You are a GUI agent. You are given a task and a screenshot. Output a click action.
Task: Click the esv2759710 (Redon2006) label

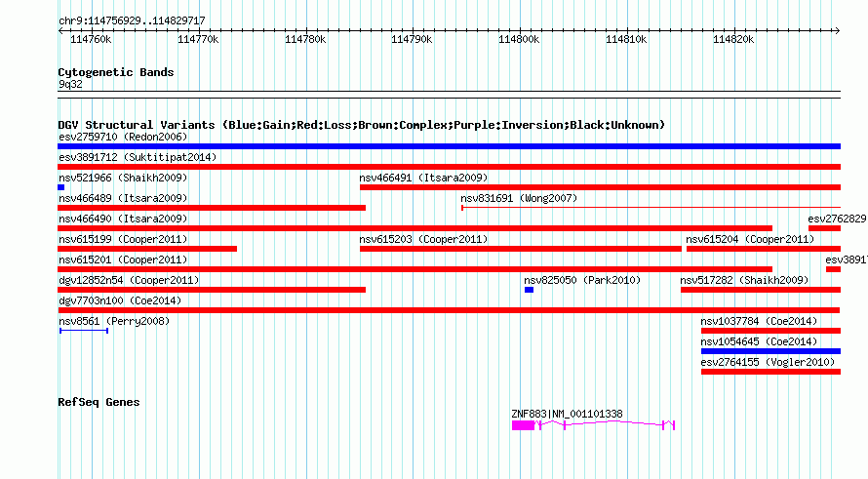(123, 137)
